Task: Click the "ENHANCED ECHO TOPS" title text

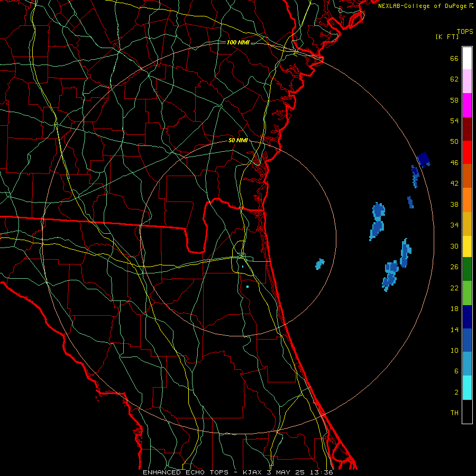Action: [x=186, y=472]
